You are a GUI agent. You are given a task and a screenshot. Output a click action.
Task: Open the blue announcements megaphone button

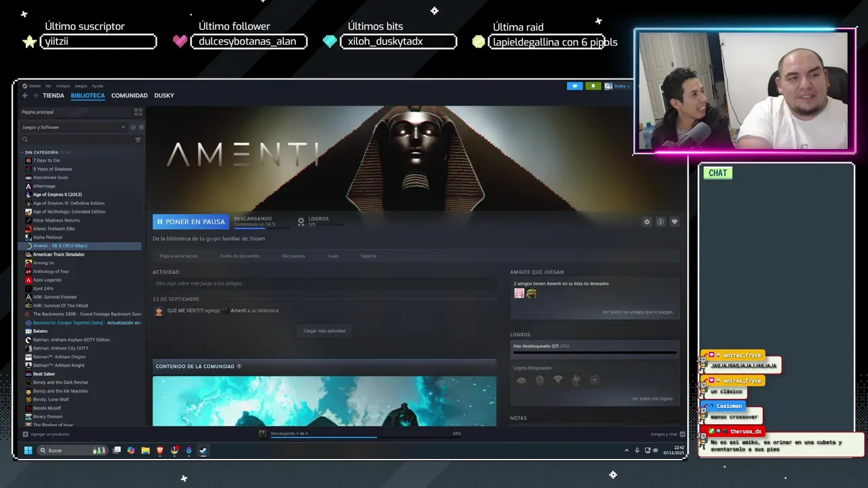tap(575, 86)
